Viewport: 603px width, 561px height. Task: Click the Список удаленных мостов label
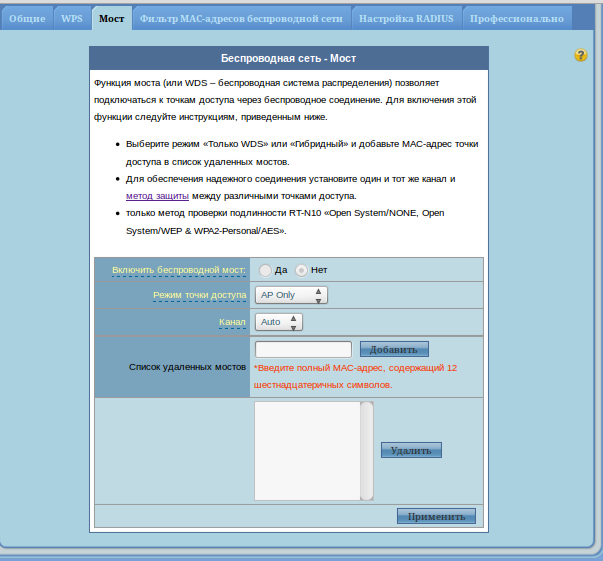point(187,367)
